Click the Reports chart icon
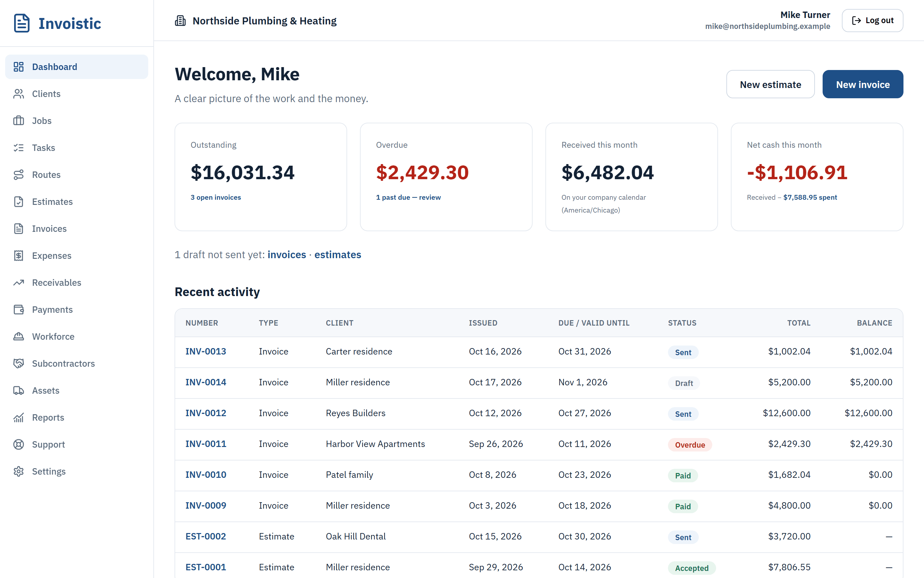924x578 pixels. tap(19, 417)
